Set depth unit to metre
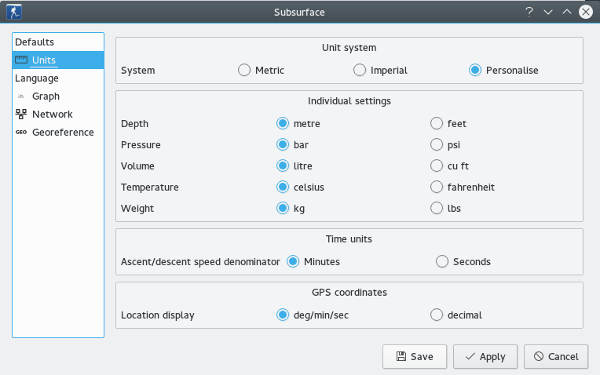Screen dimensions: 600x375 tap(298, 124)
